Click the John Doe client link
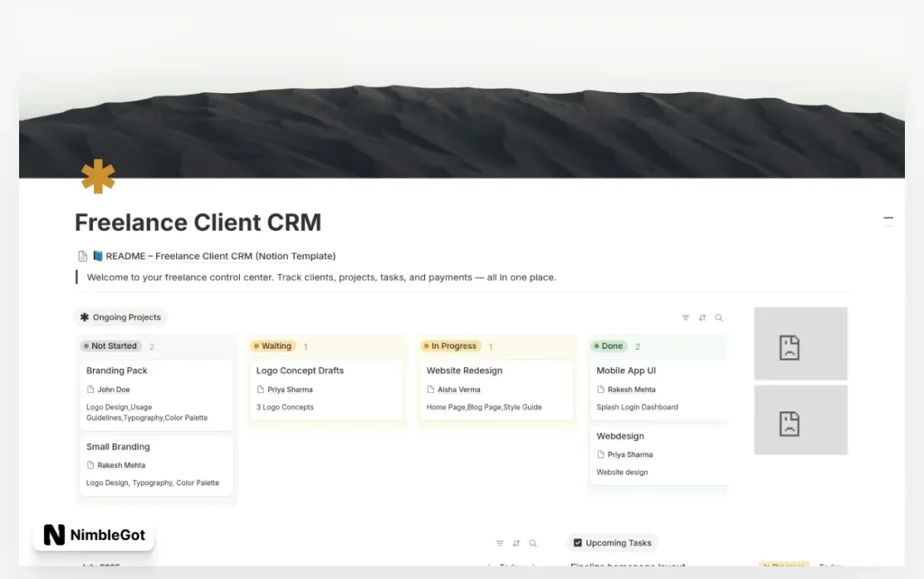The height and width of the screenshot is (579, 924). click(114, 390)
